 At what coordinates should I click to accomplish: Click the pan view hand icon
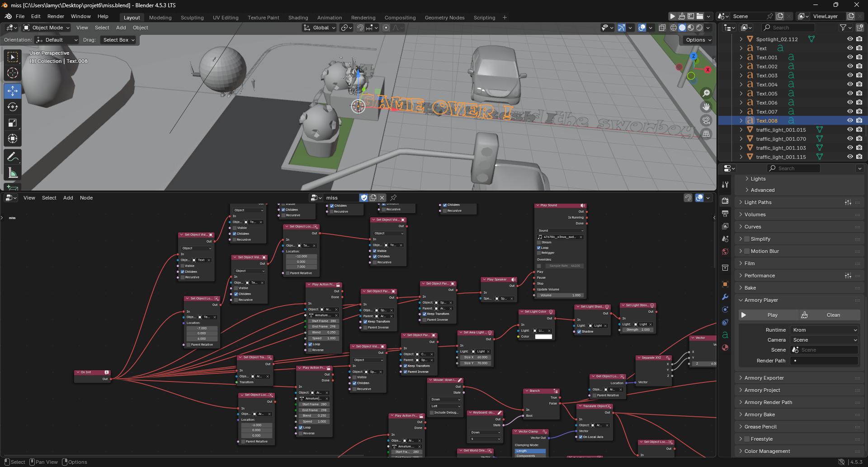706,107
